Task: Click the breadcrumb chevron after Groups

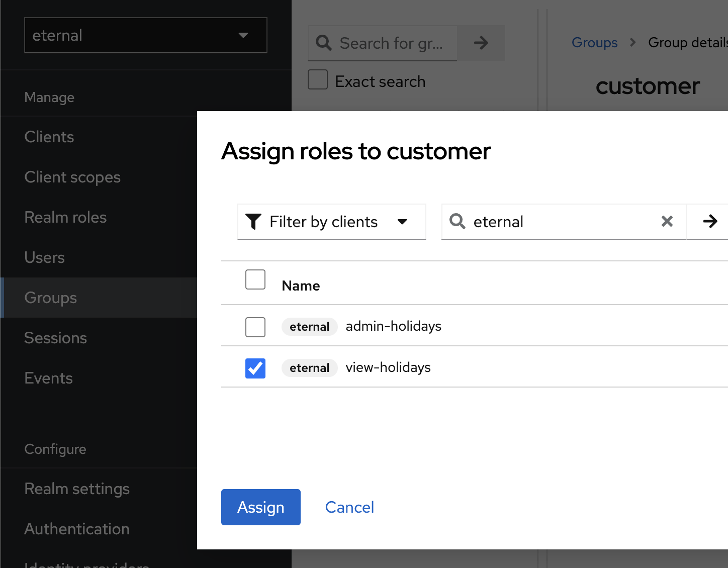Action: tap(632, 43)
